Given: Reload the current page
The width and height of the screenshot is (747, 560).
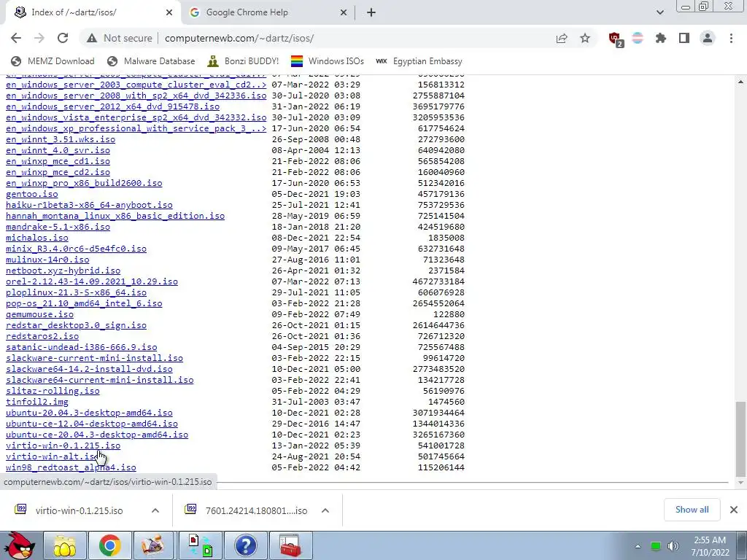Looking at the screenshot, I should point(63,38).
